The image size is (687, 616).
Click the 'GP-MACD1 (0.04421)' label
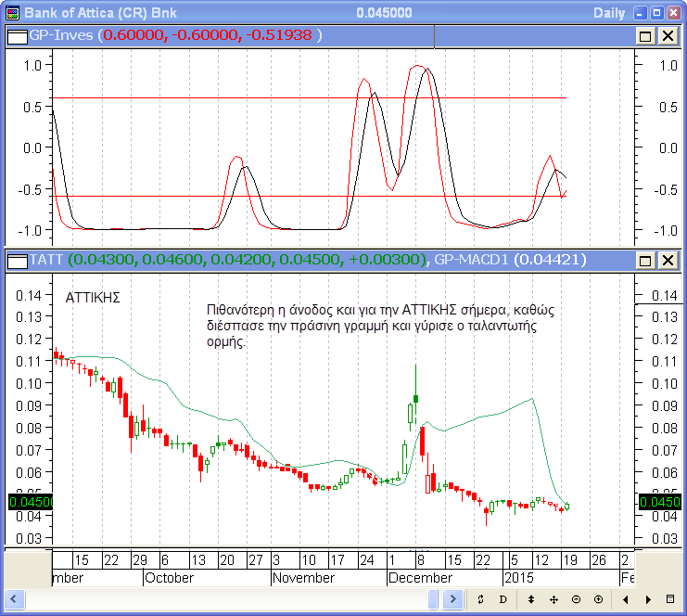click(x=510, y=260)
